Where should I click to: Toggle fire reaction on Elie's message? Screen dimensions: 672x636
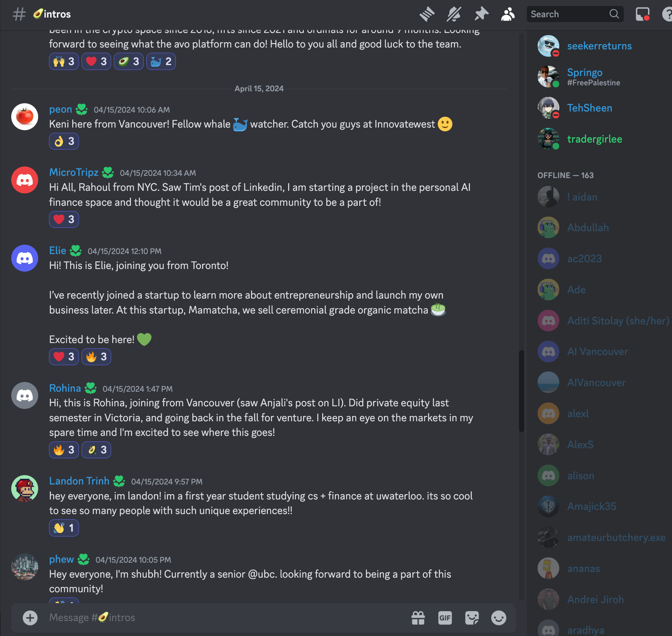[x=96, y=357]
